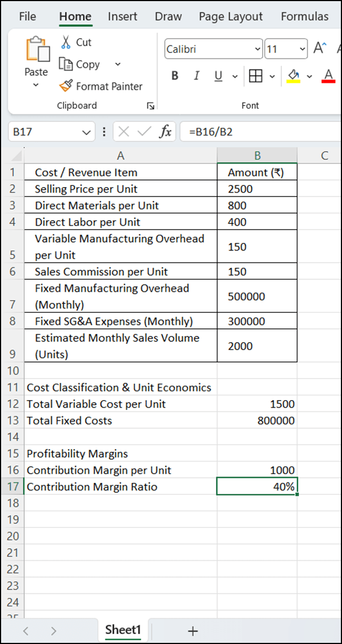Click the Insert Function fx icon
Viewport: 342px width, 644px height.
(165, 132)
